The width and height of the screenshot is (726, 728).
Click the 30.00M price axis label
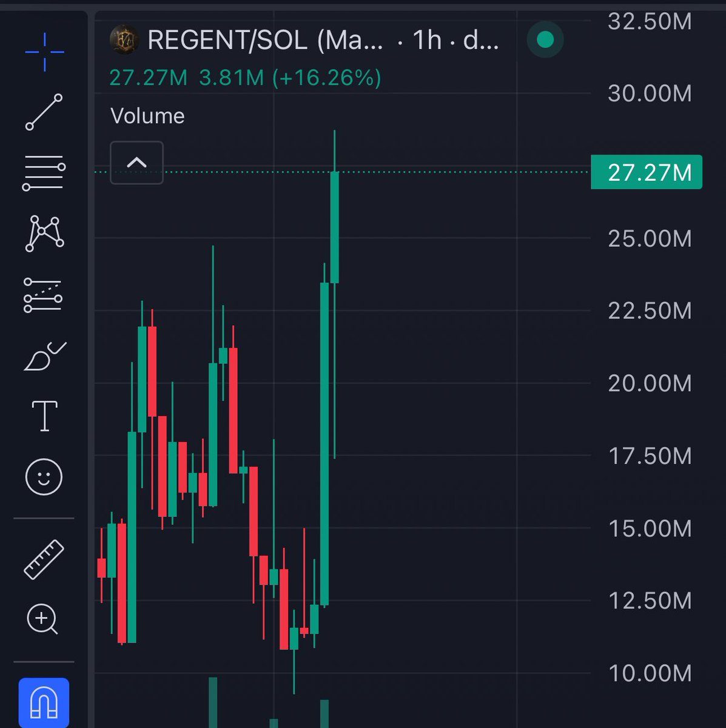pyautogui.click(x=650, y=93)
